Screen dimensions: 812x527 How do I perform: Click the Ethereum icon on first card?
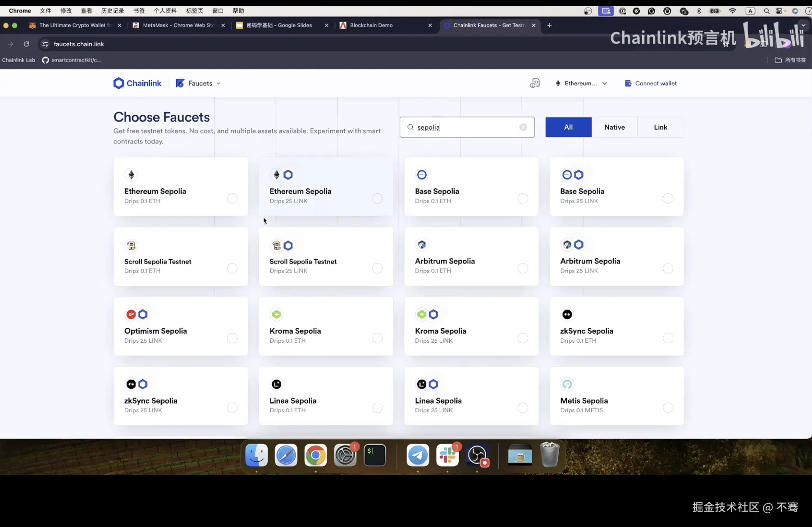pos(131,175)
